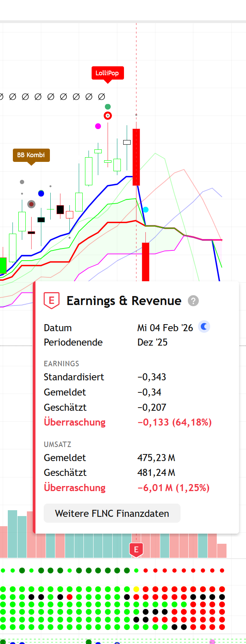Open Weitere FLNC Finanzdaten
Image resolution: width=246 pixels, height=644 pixels.
(112, 513)
